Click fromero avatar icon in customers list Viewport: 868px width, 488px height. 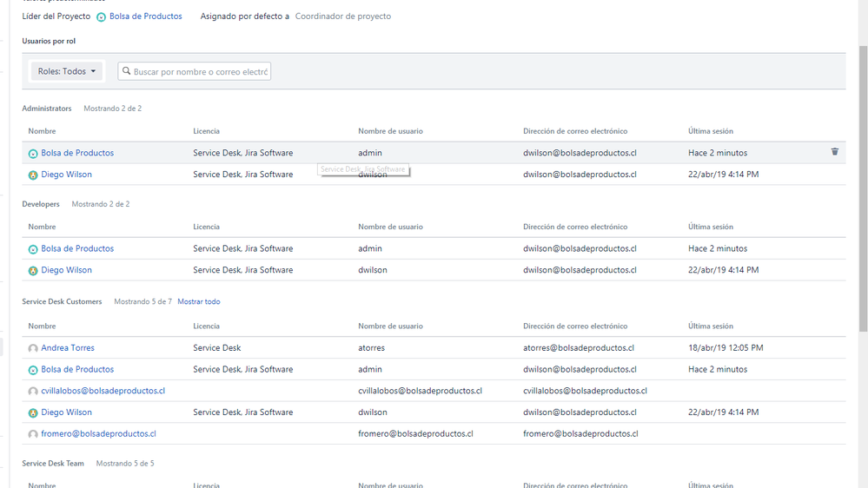[33, 435]
